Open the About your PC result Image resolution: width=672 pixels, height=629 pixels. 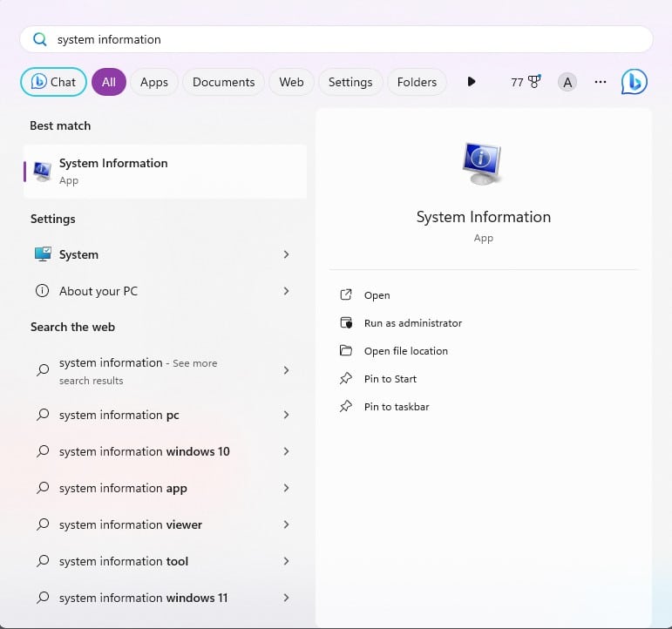[166, 291]
